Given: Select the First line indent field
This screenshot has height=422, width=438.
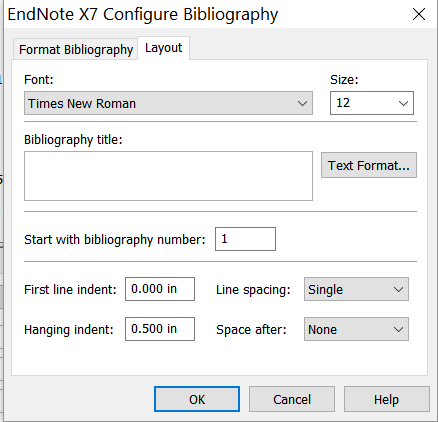Looking at the screenshot, I should pyautogui.click(x=160, y=289).
